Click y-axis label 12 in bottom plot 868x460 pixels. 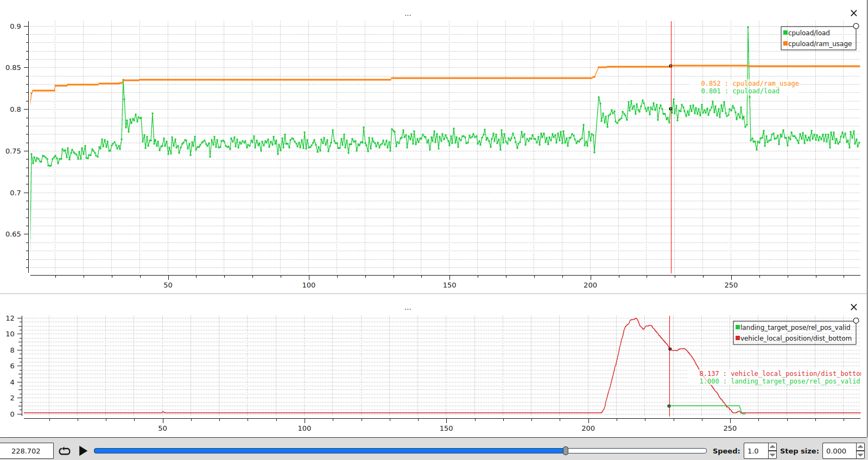(10, 318)
